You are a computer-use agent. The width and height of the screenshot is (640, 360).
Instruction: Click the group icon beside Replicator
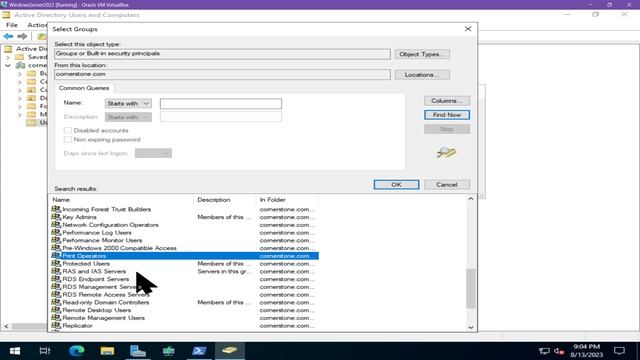[x=56, y=325]
